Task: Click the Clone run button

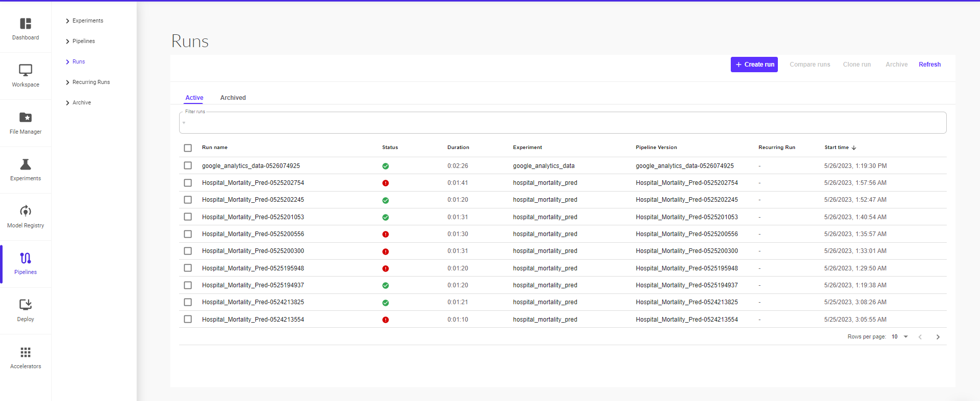Action: [857, 65]
